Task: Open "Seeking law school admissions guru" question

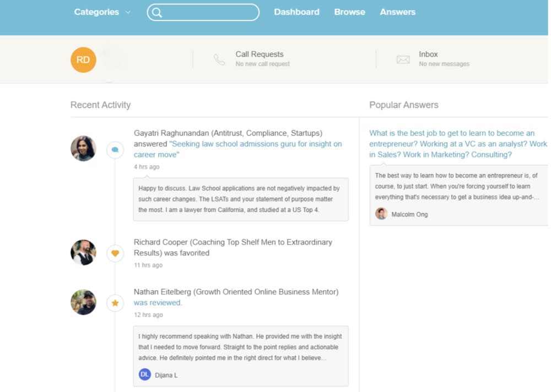Action: tap(237, 149)
